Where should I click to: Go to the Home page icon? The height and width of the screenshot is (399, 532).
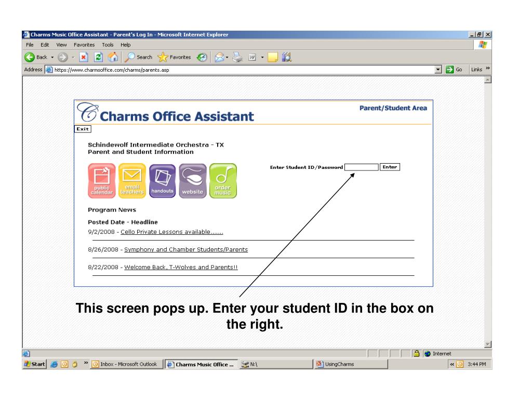[113, 57]
